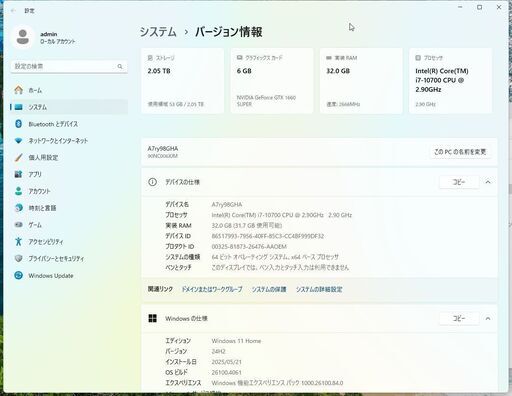Collapse the Windows の仕様 section
Image resolution: width=512 pixels, height=396 pixels.
click(488, 319)
